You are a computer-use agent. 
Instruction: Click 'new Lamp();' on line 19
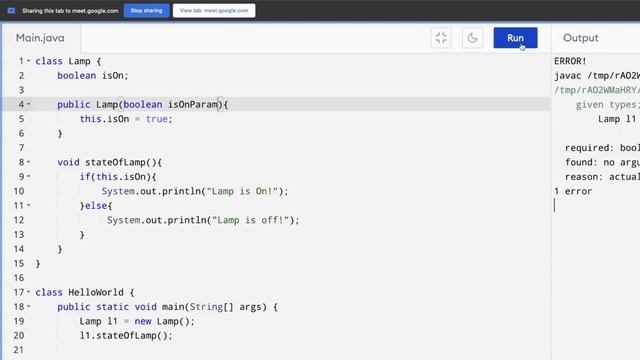pyautogui.click(x=165, y=321)
